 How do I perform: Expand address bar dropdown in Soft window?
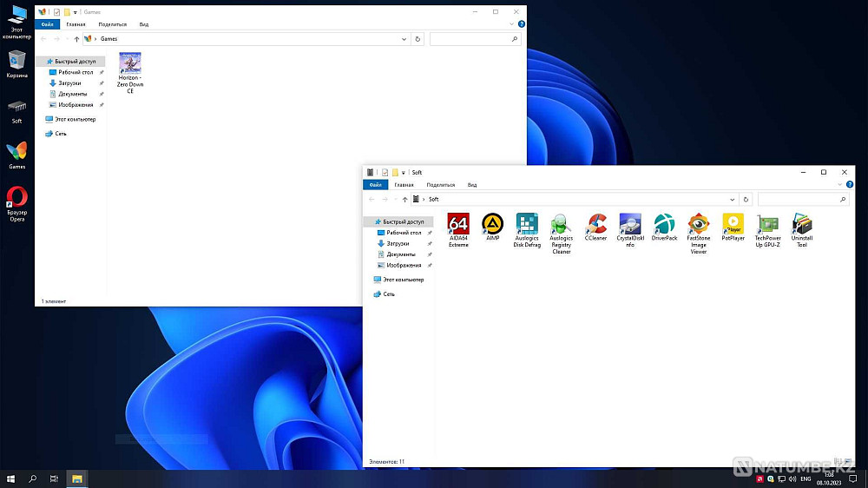coord(732,200)
